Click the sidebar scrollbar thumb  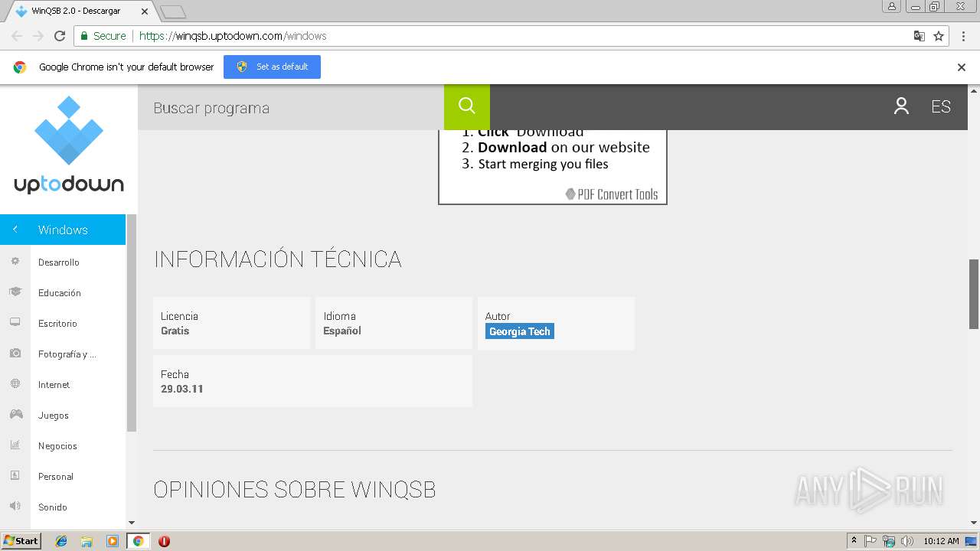131,323
